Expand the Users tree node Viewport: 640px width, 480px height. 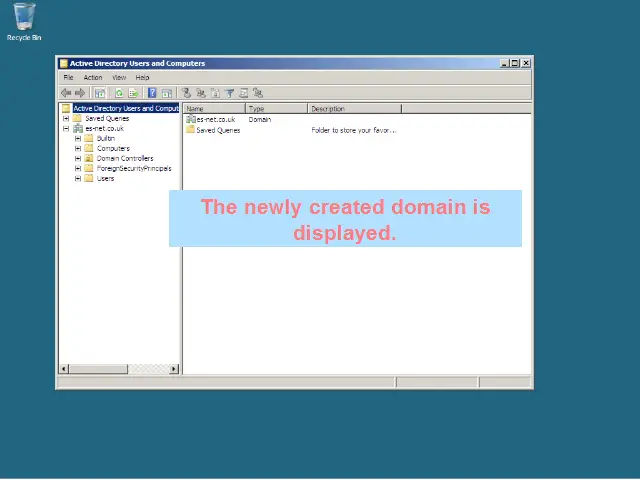78,178
